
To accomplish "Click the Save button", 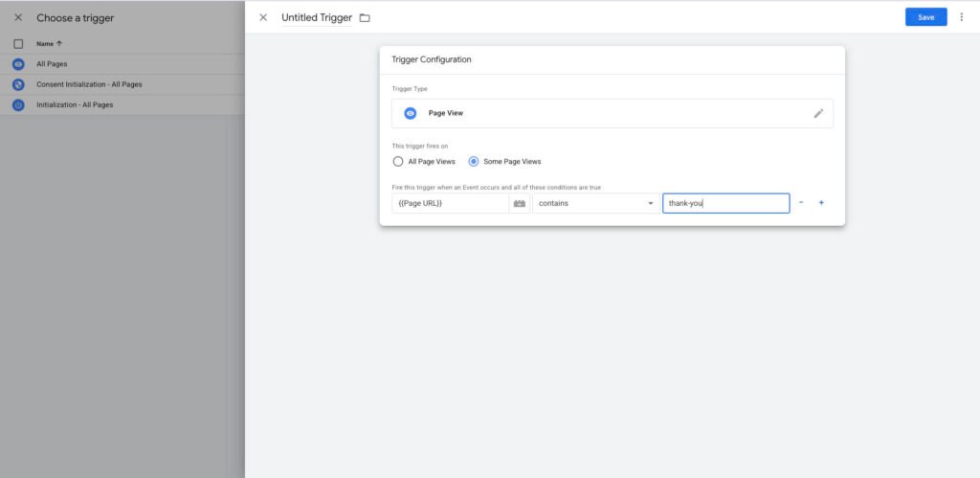I will (925, 17).
